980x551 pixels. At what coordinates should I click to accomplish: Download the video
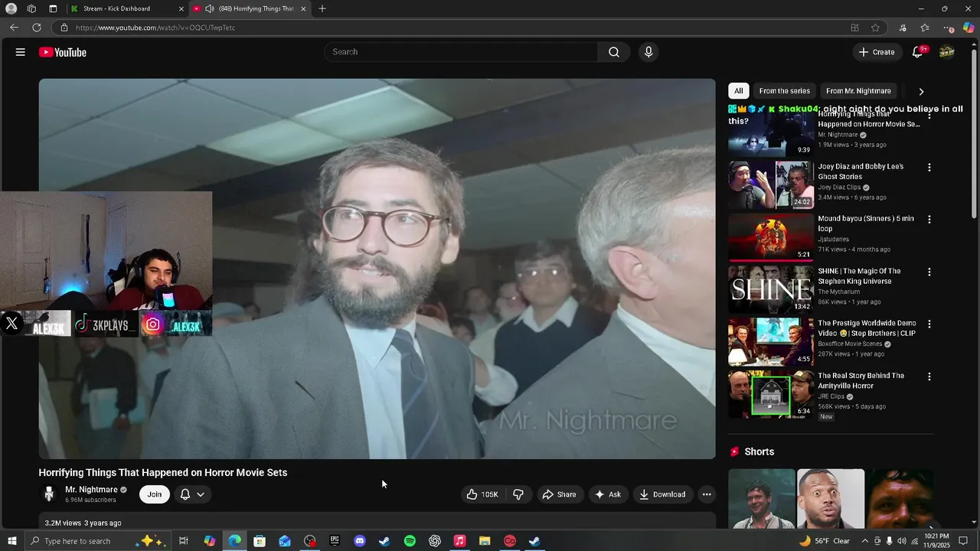tap(663, 494)
